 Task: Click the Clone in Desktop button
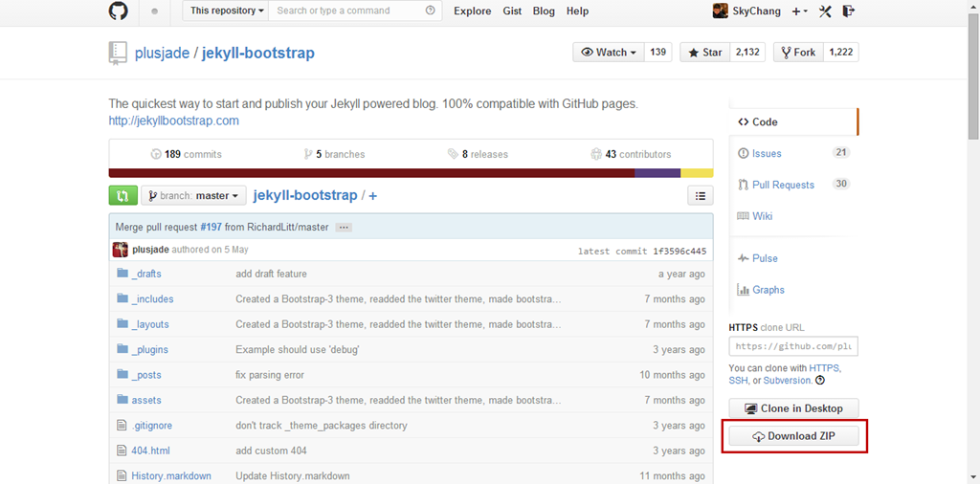[x=793, y=408]
